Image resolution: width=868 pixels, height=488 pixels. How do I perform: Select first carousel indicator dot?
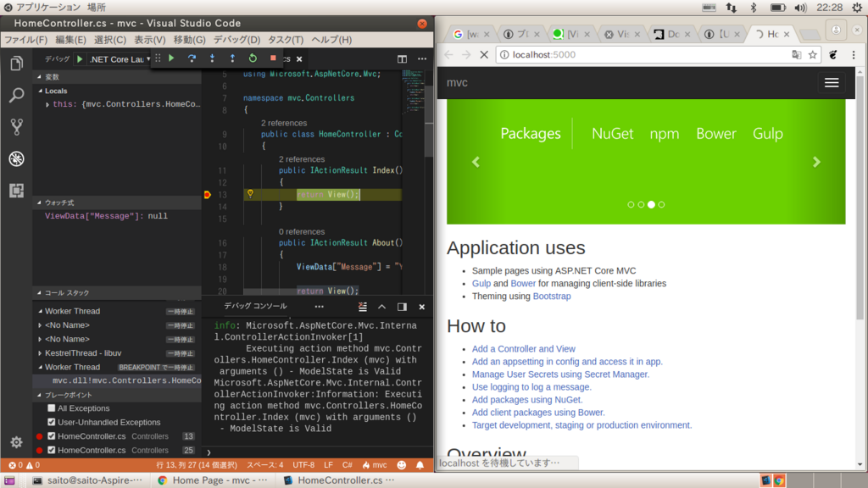[x=631, y=205]
